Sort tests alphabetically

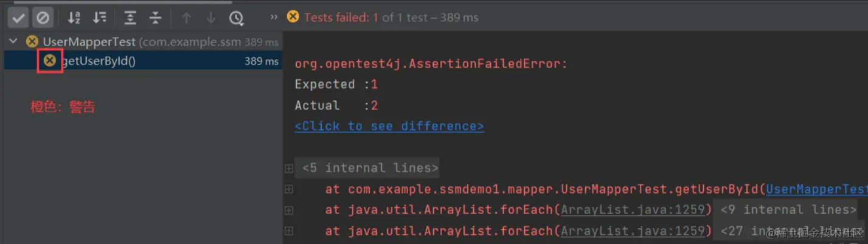click(74, 18)
